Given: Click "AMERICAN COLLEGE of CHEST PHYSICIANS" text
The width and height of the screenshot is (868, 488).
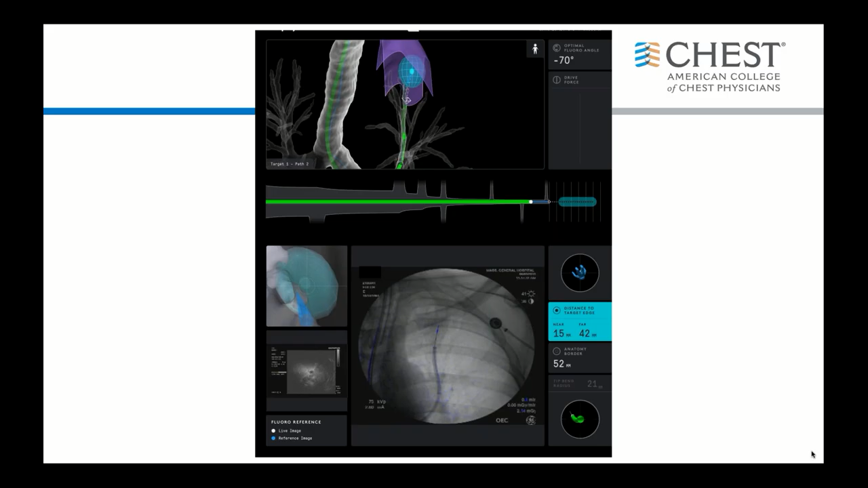Looking at the screenshot, I should pos(724,83).
